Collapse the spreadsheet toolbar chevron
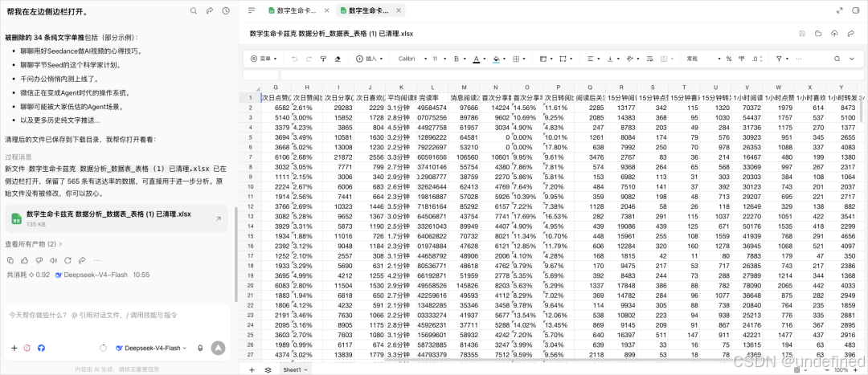This screenshot has width=868, height=375. (x=853, y=59)
